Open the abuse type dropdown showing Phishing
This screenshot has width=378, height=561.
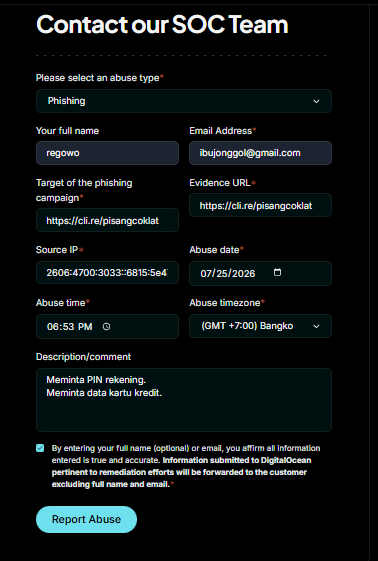tap(184, 101)
